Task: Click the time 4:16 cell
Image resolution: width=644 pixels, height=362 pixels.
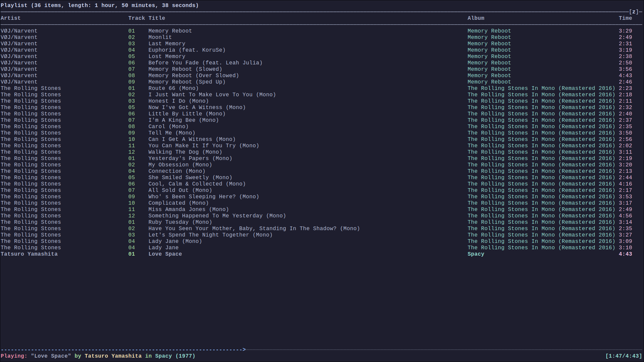Action: click(x=625, y=184)
